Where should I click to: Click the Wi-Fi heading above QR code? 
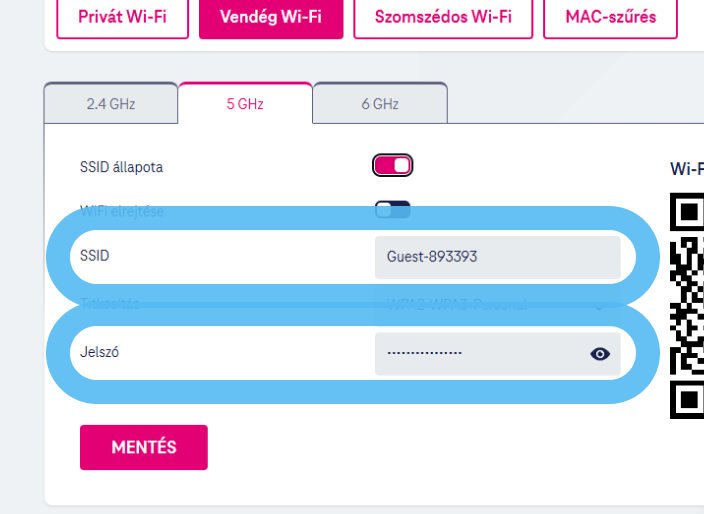pyautogui.click(x=686, y=169)
